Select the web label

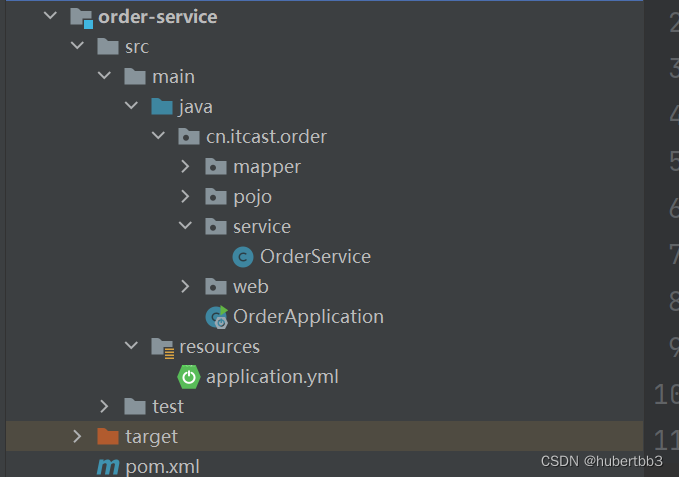(x=251, y=287)
